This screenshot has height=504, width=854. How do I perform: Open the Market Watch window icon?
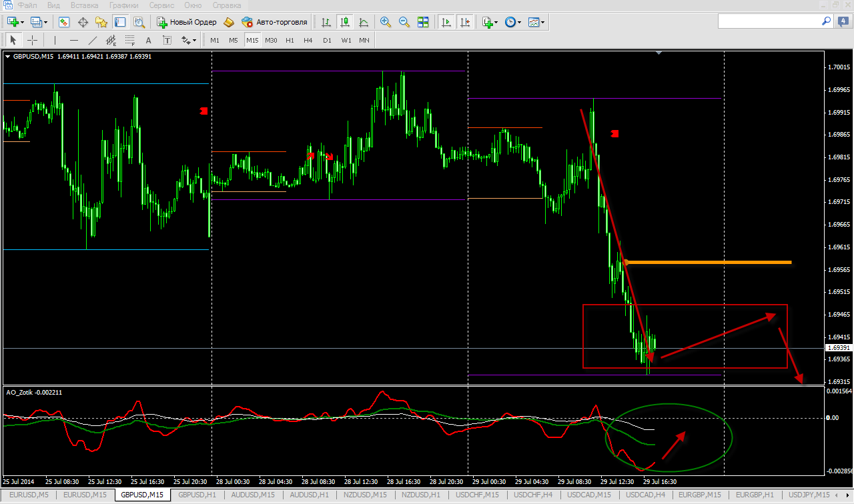coord(64,22)
